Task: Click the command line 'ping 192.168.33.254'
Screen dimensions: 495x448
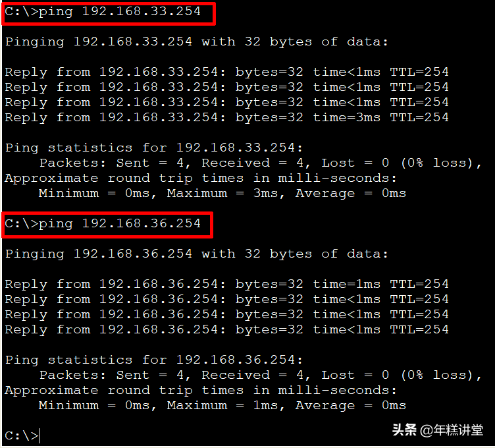Action: point(103,12)
